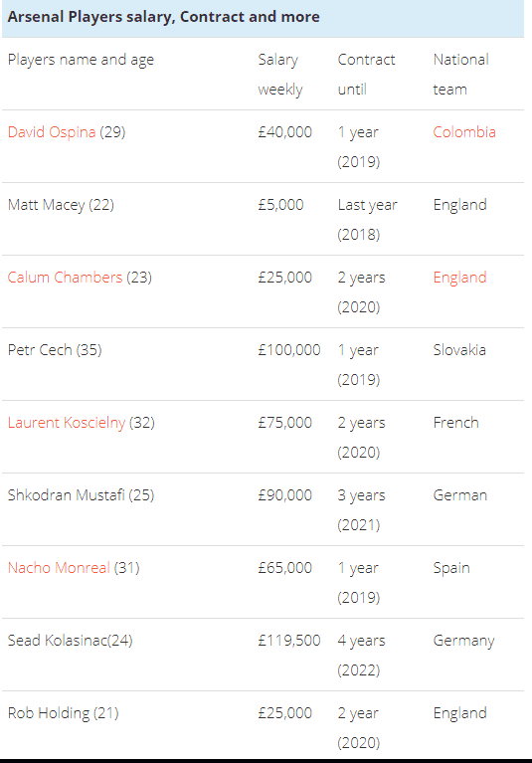
Task: Open the David Ospina player link
Action: coord(52,132)
